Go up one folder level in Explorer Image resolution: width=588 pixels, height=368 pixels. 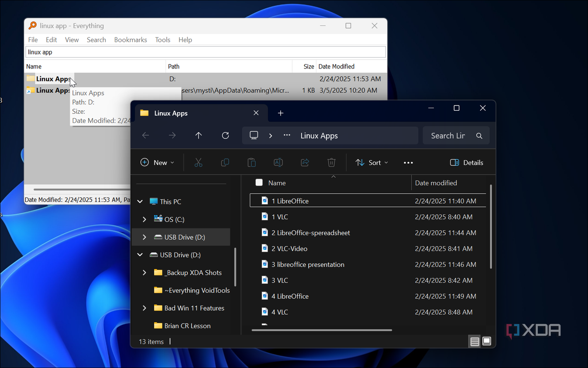coord(199,136)
